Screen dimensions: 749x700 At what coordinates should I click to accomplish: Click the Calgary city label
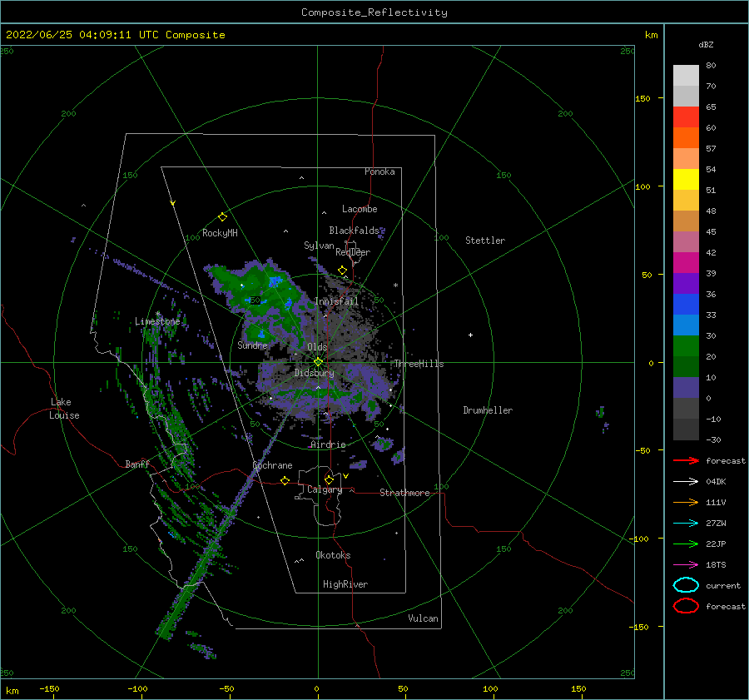(325, 489)
